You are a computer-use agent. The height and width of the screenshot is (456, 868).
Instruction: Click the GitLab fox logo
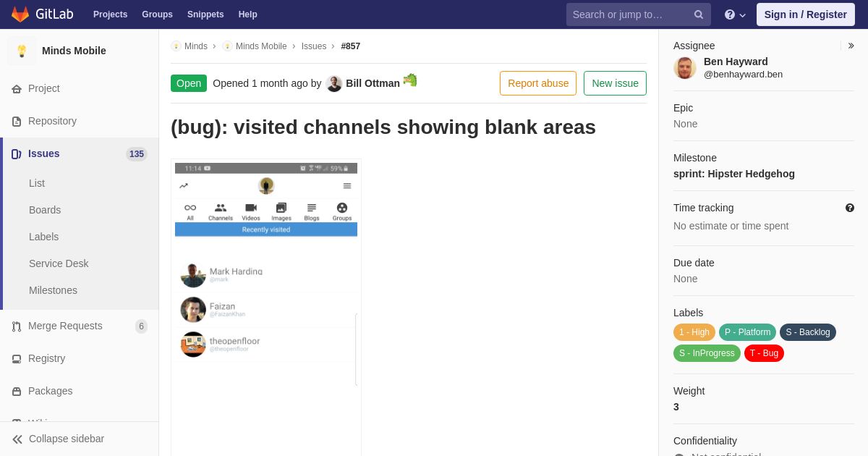tap(20, 14)
